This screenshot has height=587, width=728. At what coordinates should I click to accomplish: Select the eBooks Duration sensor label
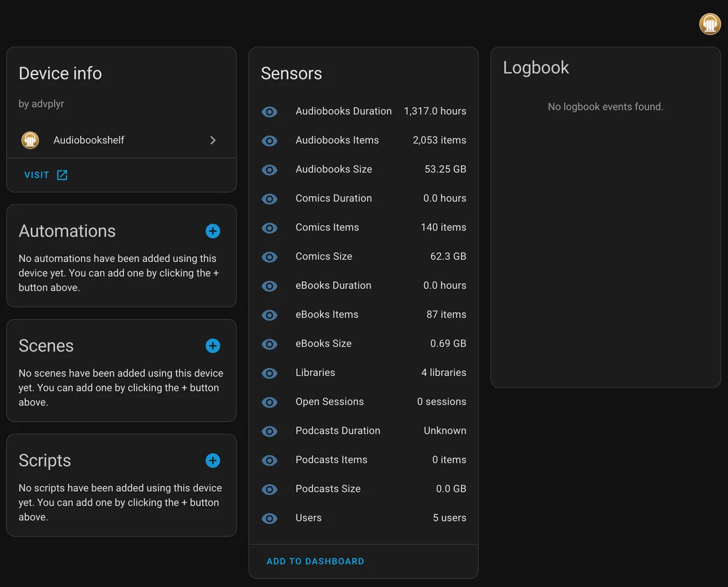point(333,286)
